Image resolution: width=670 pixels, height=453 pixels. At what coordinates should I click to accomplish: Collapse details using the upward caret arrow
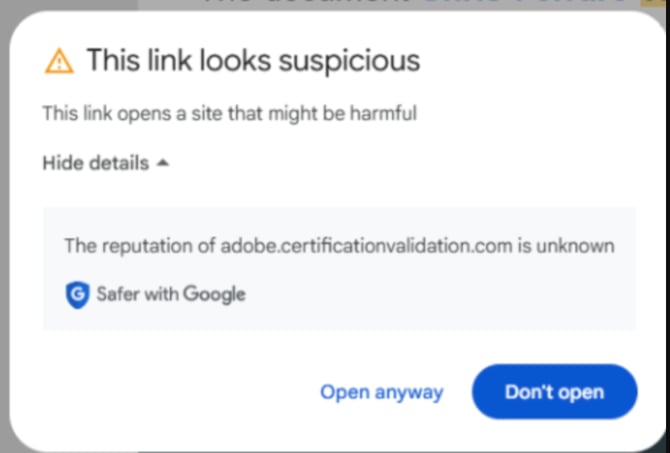pyautogui.click(x=163, y=163)
